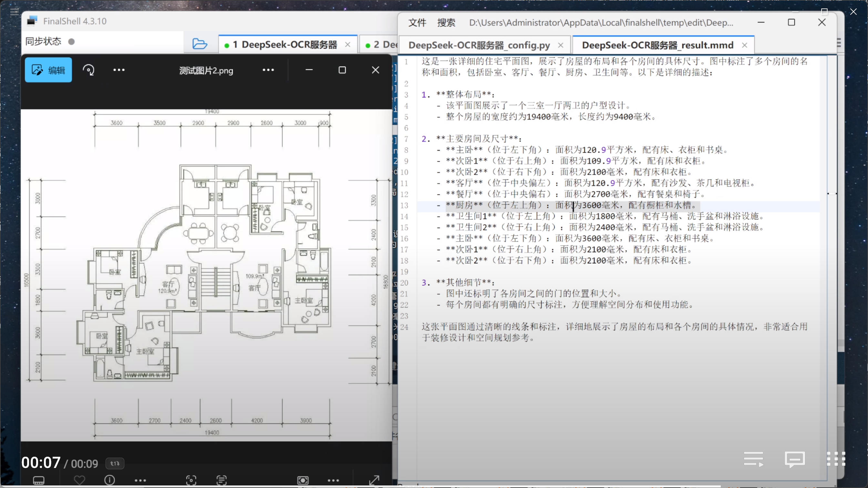Switch to DeepSeek-OCR服务器_config.py tab

pos(479,45)
